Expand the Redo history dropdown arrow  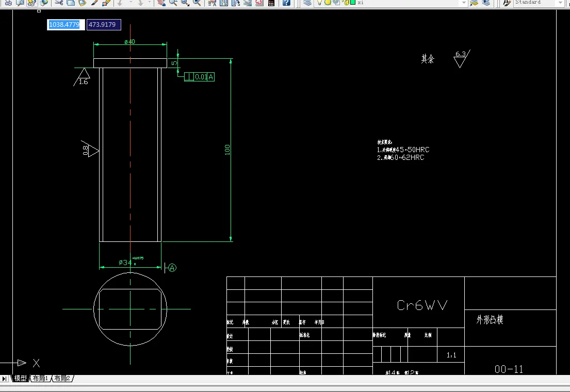(x=149, y=3)
